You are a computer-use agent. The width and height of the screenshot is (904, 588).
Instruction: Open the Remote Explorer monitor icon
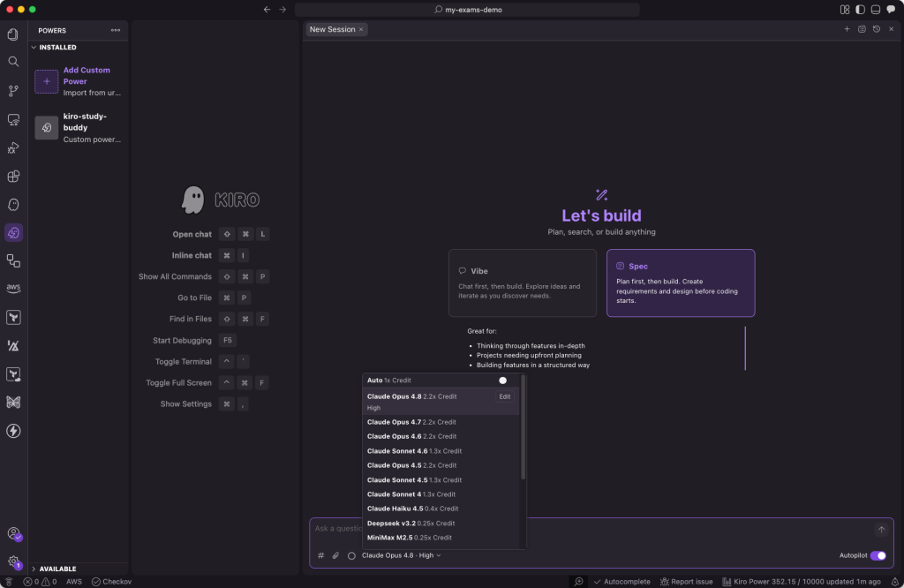click(13, 119)
